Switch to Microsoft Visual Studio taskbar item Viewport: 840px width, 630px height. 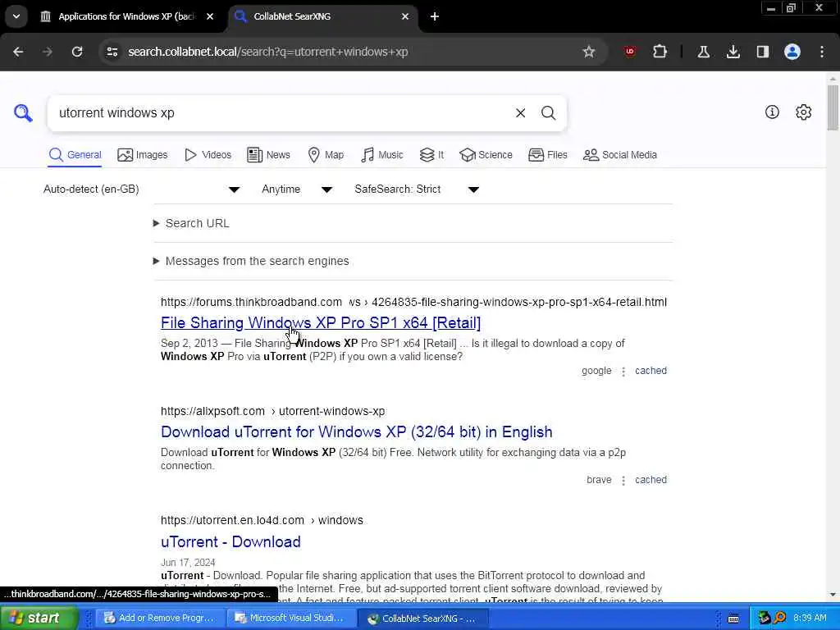(x=290, y=619)
